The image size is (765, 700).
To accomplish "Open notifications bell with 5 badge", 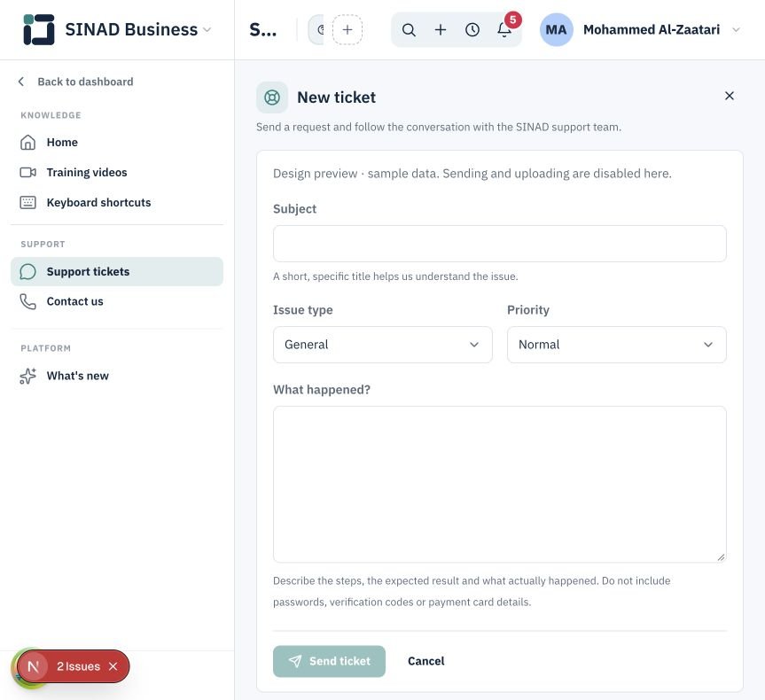I will (504, 30).
